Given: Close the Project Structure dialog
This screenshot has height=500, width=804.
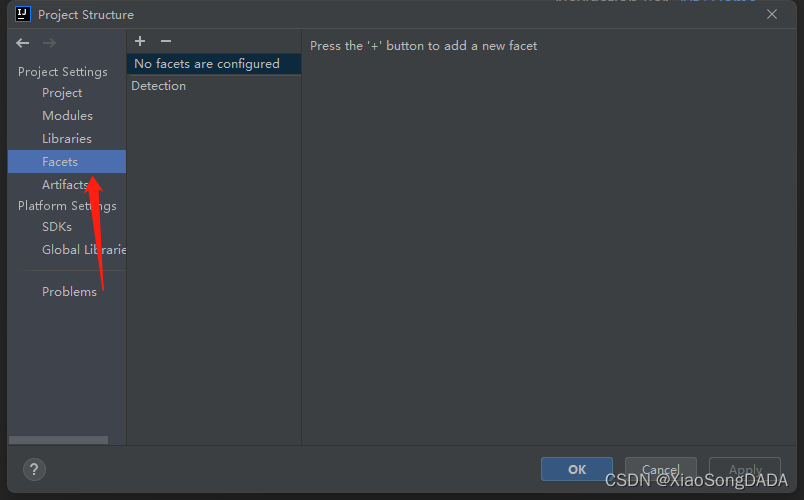Looking at the screenshot, I should coord(772,14).
